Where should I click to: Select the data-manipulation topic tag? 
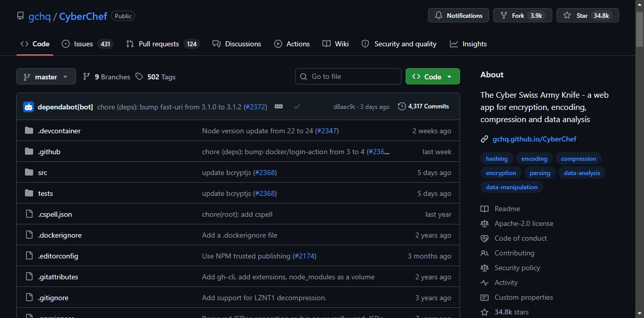click(x=512, y=187)
